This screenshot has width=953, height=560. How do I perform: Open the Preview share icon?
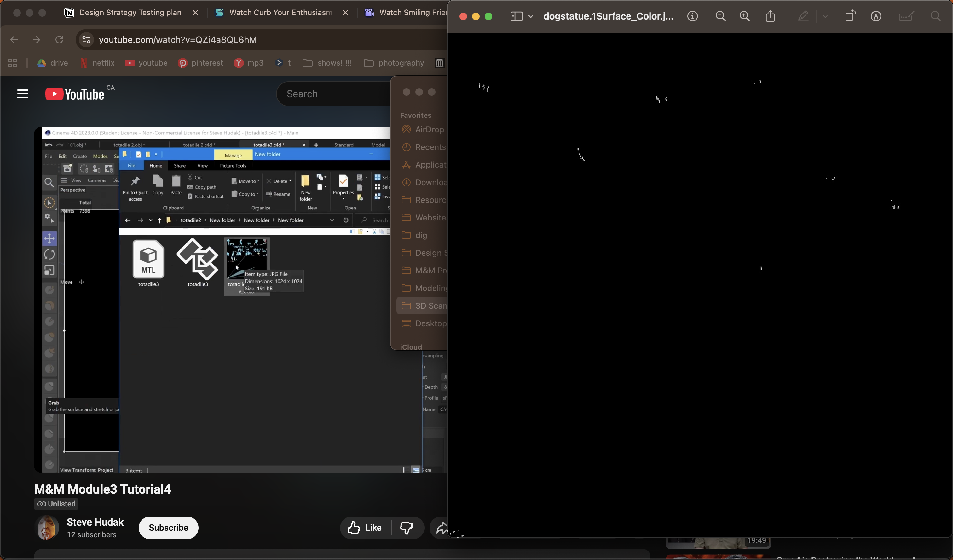click(x=770, y=16)
